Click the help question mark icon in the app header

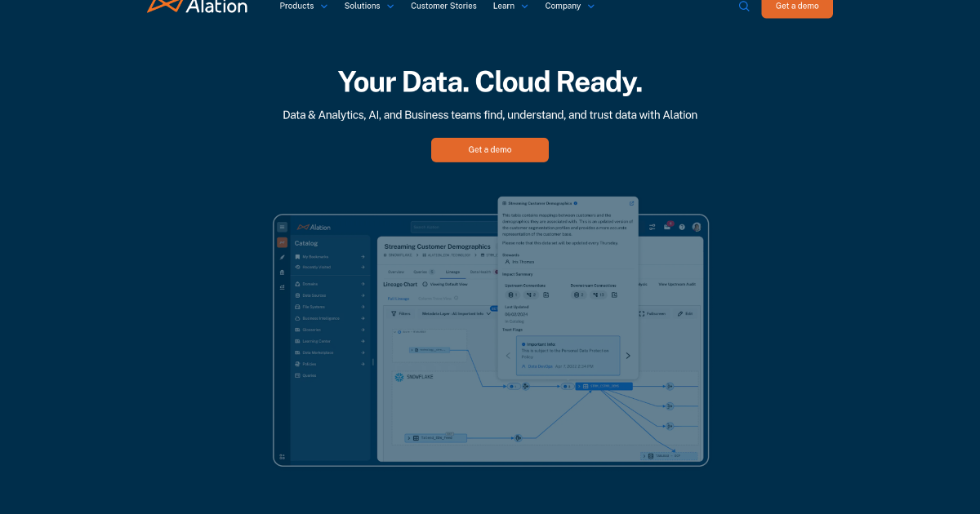tap(681, 227)
